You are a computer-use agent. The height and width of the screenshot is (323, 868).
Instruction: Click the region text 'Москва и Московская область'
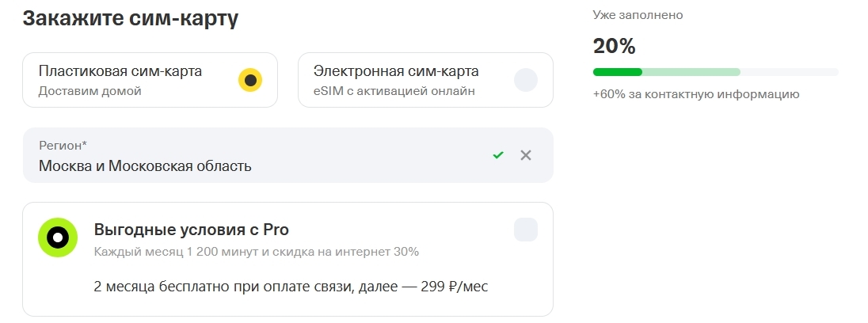(145, 166)
